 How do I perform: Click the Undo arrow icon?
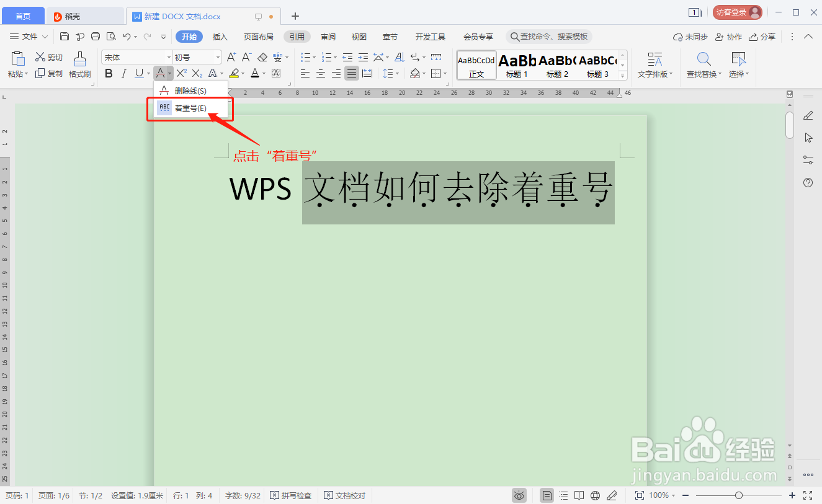coord(127,37)
